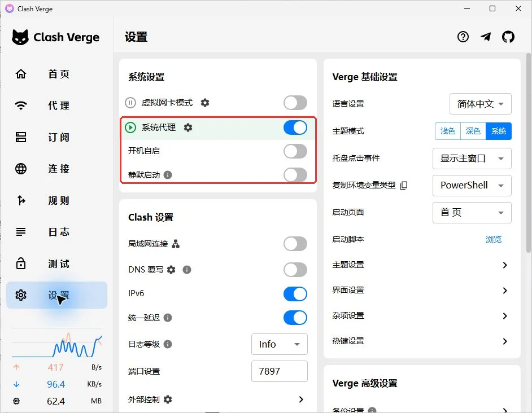Open the gear settings beside 虚拟网卡模式

(205, 102)
